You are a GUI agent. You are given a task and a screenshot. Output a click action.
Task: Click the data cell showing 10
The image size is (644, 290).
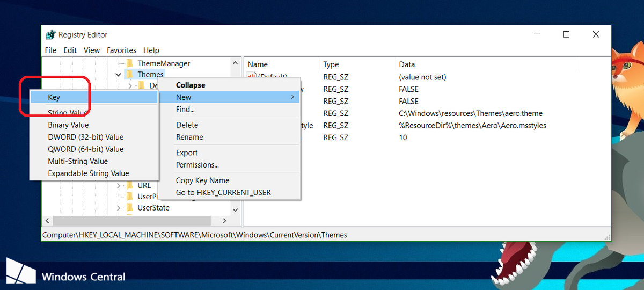click(x=403, y=137)
